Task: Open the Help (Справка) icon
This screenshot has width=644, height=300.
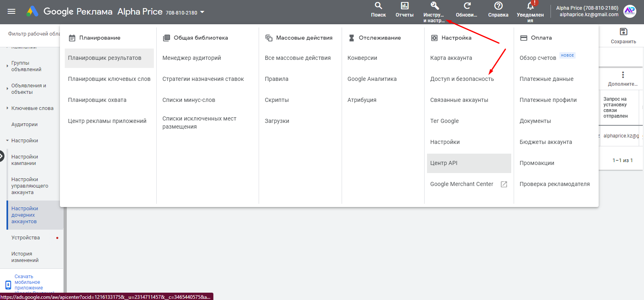Action: [x=498, y=6]
